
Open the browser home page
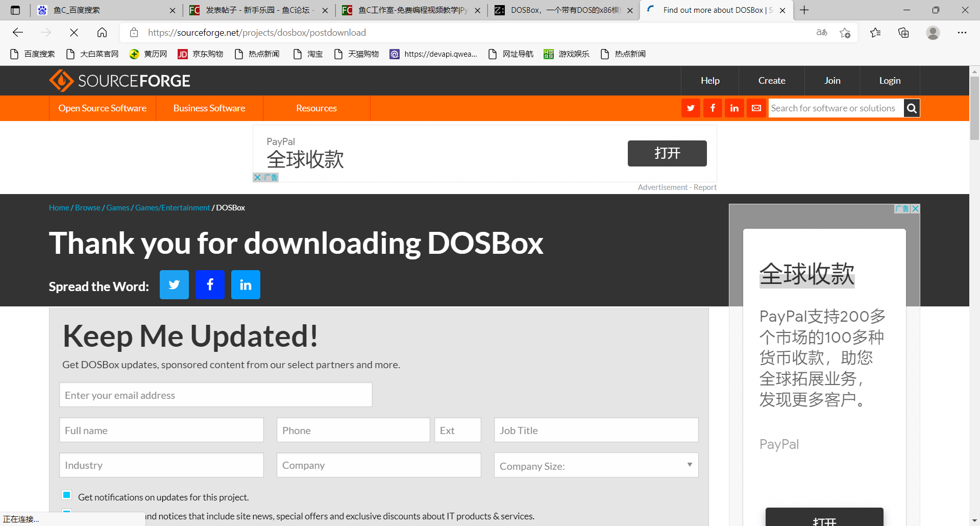click(x=102, y=33)
